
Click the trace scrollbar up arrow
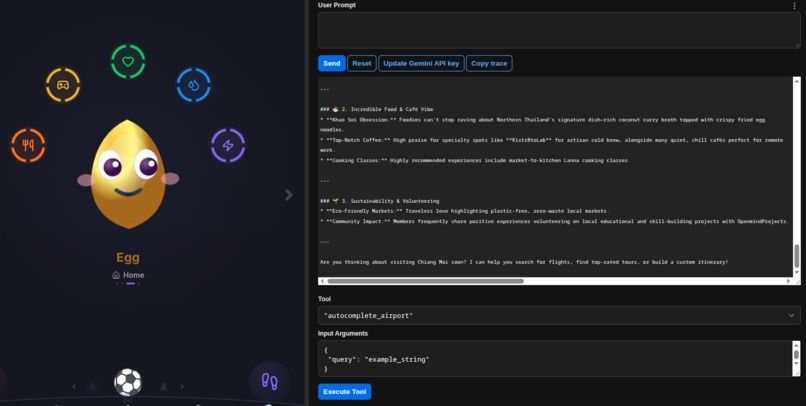point(797,81)
